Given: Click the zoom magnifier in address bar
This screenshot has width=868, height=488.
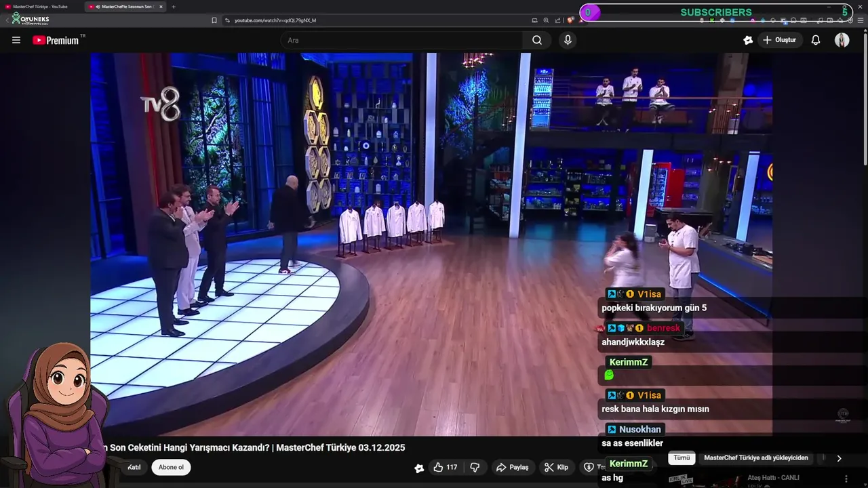Looking at the screenshot, I should 546,20.
